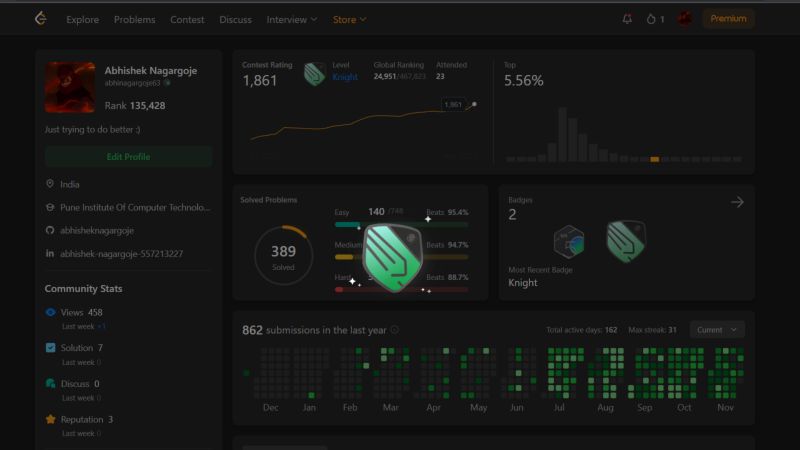
Task: Open the LeetCode logo home icon
Action: click(x=41, y=19)
